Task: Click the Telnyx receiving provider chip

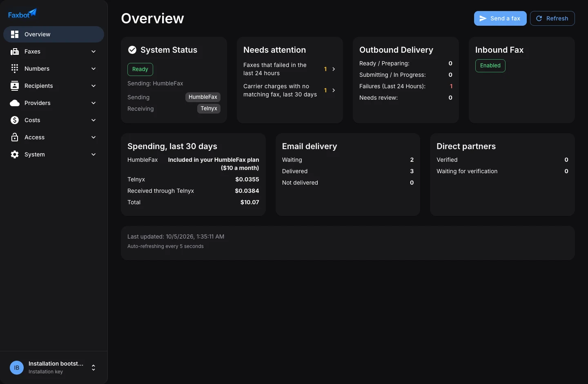Action: (209, 109)
